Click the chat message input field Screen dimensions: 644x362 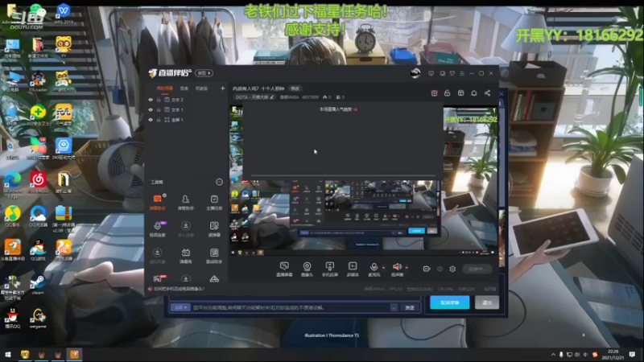(291, 307)
